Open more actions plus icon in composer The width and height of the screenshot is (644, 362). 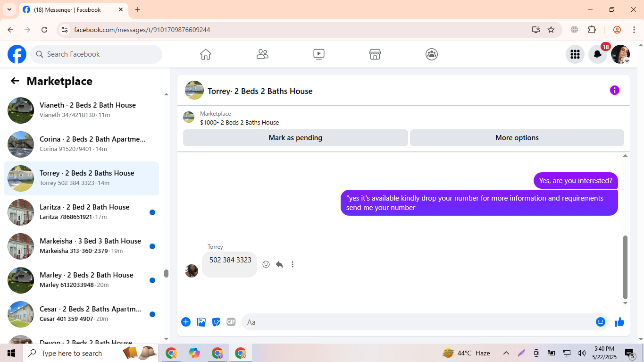coord(186,322)
